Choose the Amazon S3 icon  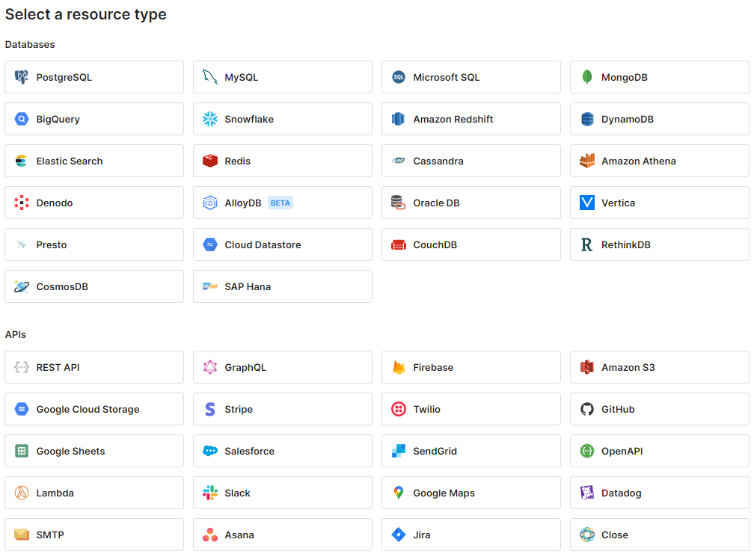[x=586, y=367]
